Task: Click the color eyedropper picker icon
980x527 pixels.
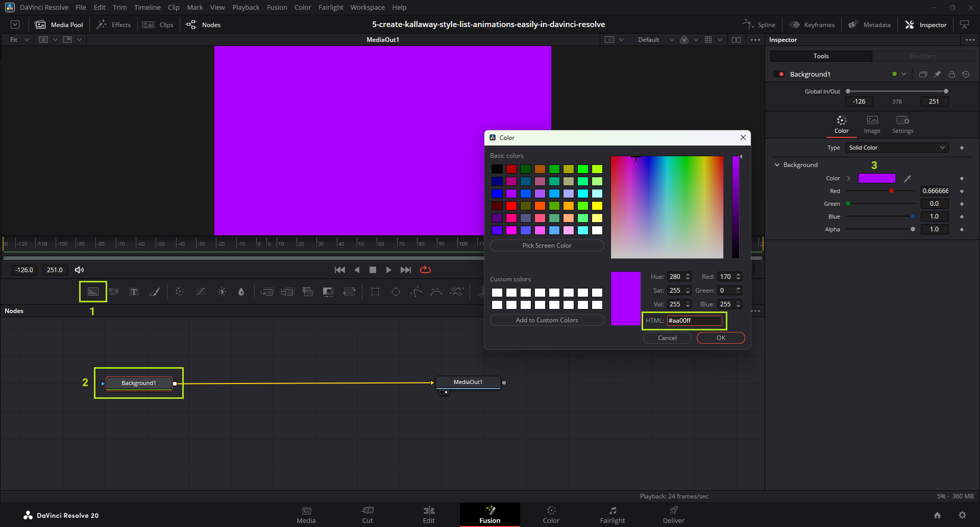Action: (907, 178)
